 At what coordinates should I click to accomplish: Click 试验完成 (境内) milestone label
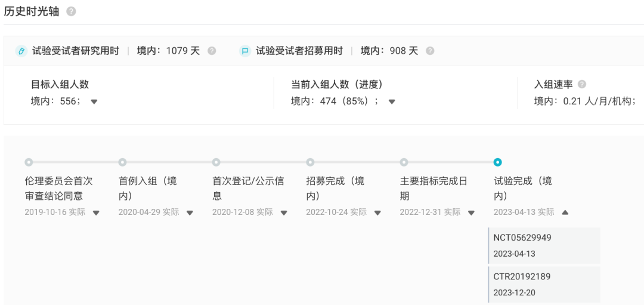[523, 188]
